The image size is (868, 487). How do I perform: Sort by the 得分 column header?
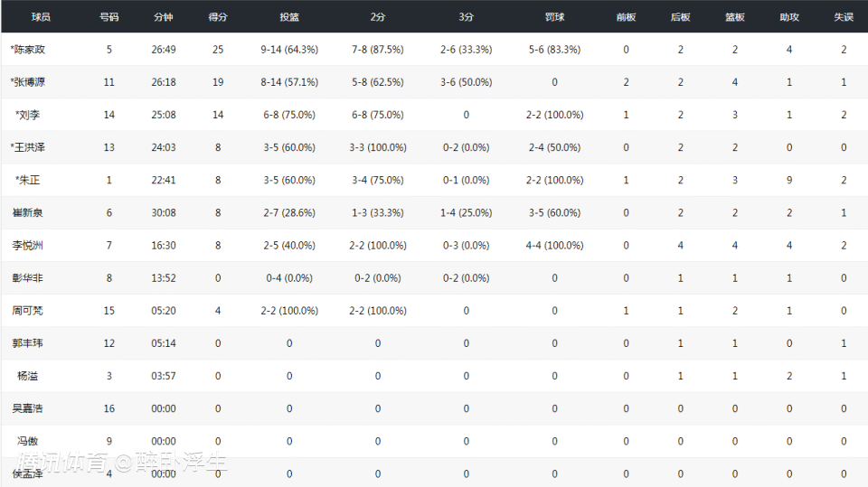click(218, 16)
